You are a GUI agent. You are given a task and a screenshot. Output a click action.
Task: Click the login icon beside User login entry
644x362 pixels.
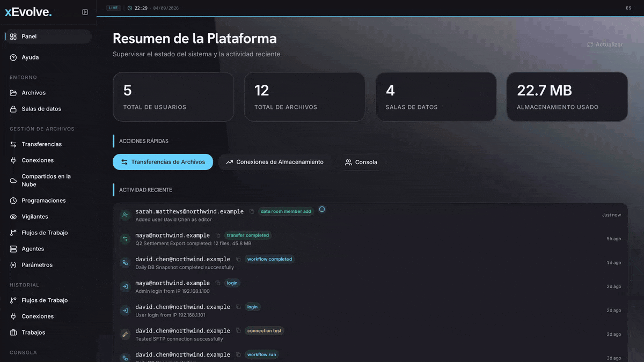[x=125, y=311]
